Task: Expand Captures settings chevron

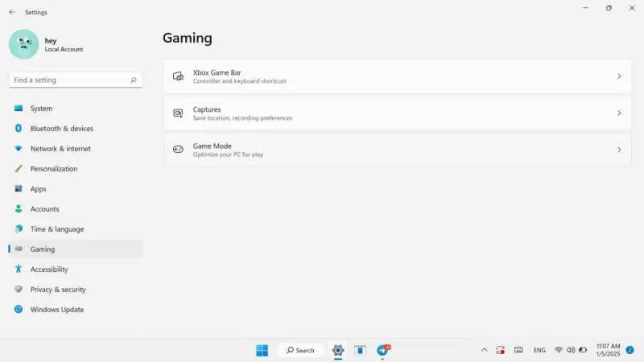Action: click(x=619, y=113)
